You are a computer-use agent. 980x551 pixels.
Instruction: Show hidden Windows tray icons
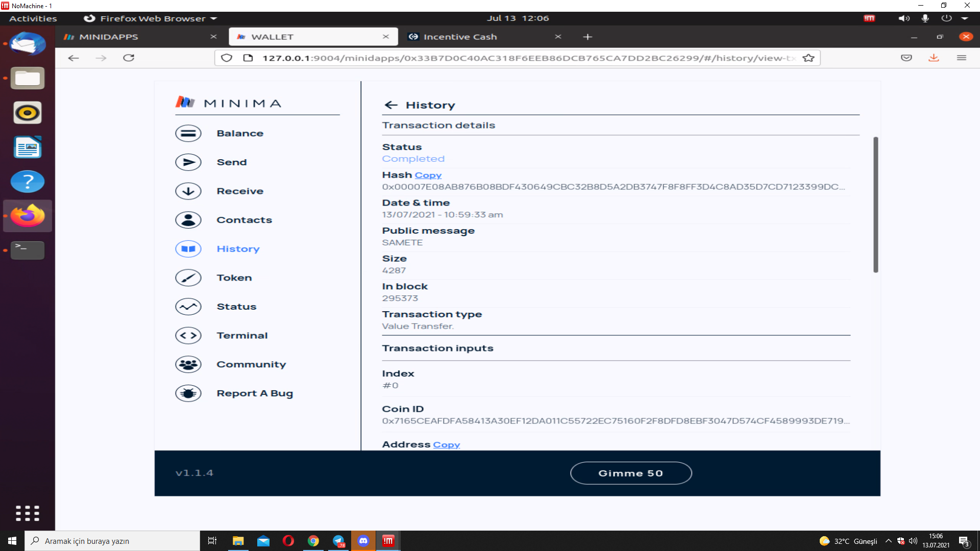coord(888,541)
